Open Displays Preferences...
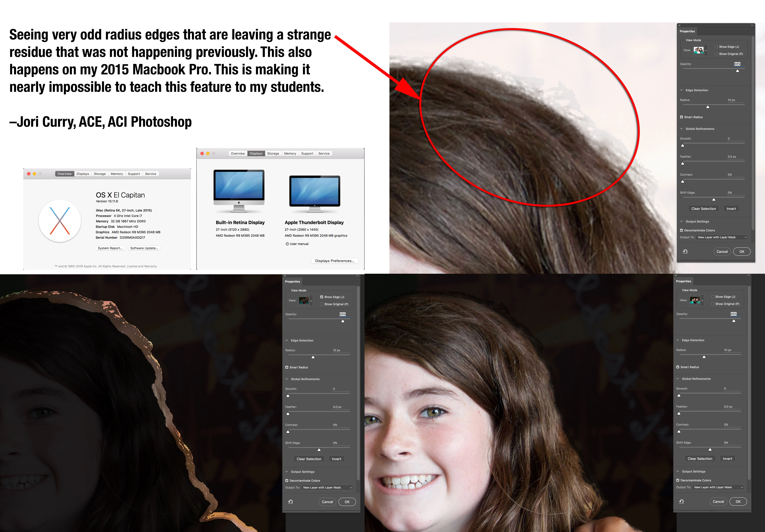Viewport: 765px width, 532px height. [335, 261]
